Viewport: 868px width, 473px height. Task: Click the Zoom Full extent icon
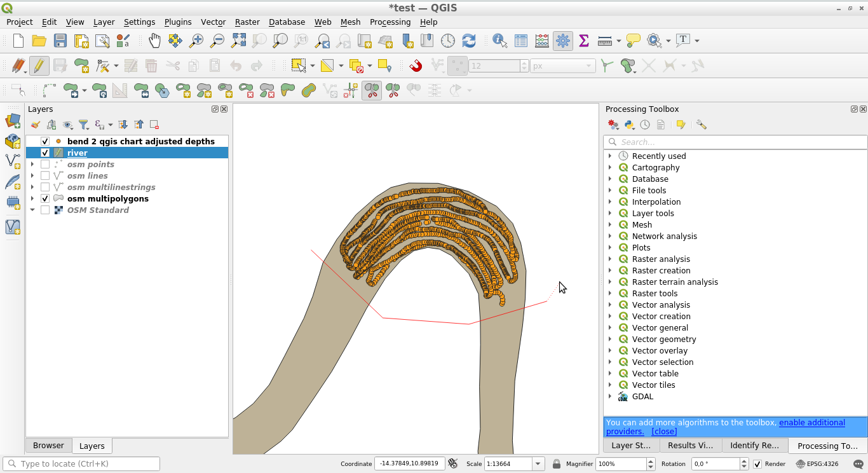tap(238, 41)
